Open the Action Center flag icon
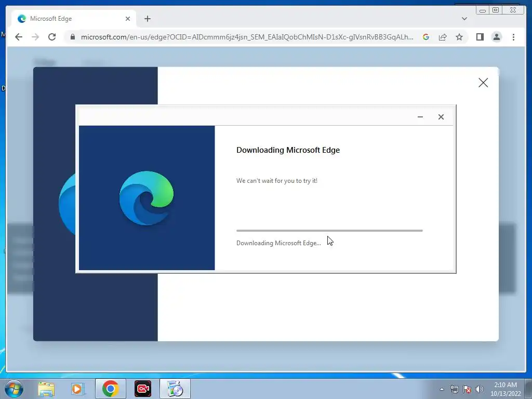The width and height of the screenshot is (532, 399). coord(467,389)
